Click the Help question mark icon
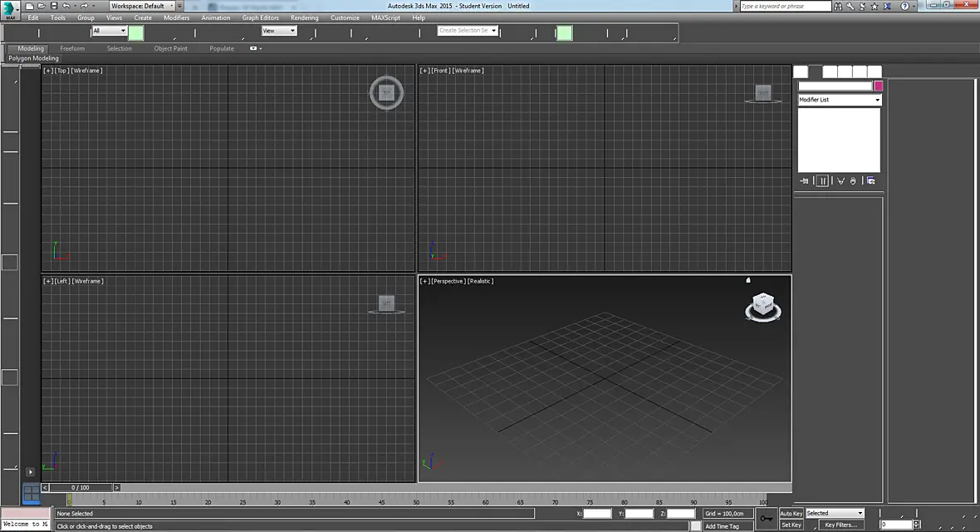The image size is (980, 532). click(904, 6)
